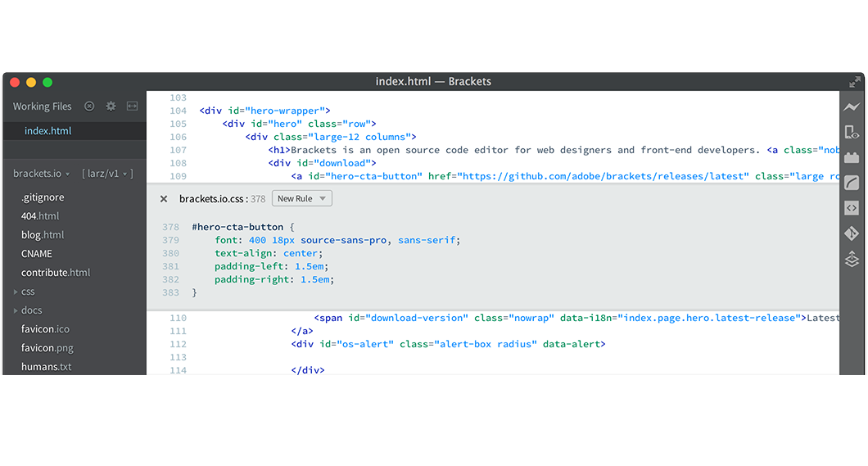This screenshot has height=466, width=868.
Task: Click the hero-wrapper div on line 104
Action: point(264,111)
